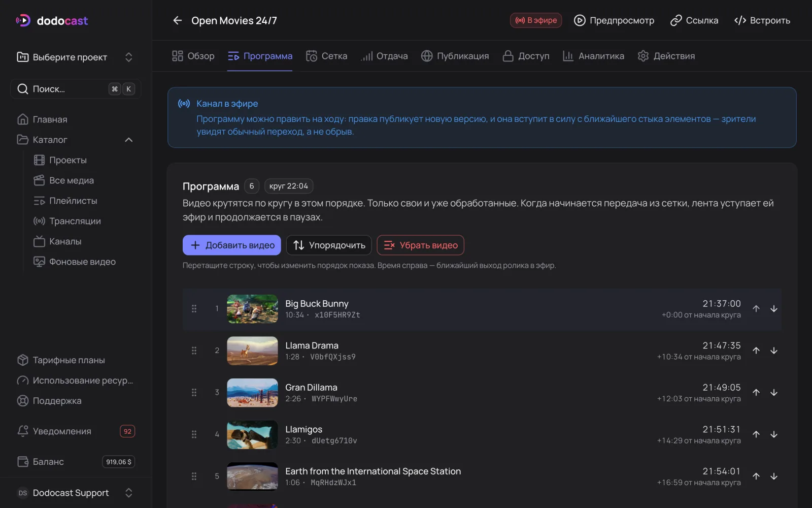Open Баланс page
Viewport: 812px width, 508px height.
(x=76, y=462)
